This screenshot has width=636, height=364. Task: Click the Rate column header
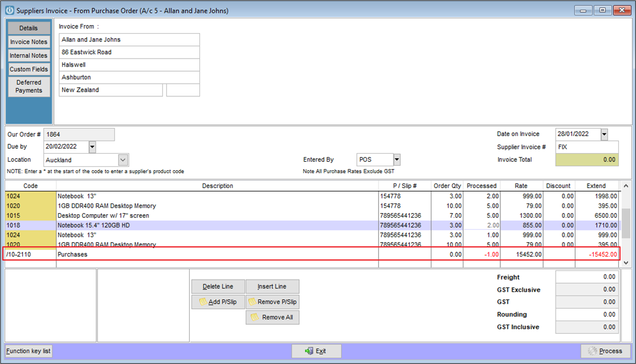(x=521, y=186)
